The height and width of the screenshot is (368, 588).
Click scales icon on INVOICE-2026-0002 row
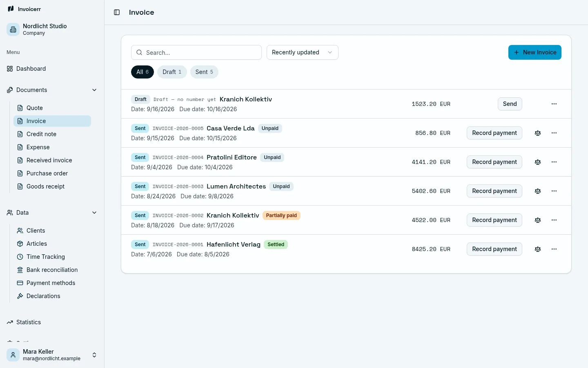tap(538, 220)
